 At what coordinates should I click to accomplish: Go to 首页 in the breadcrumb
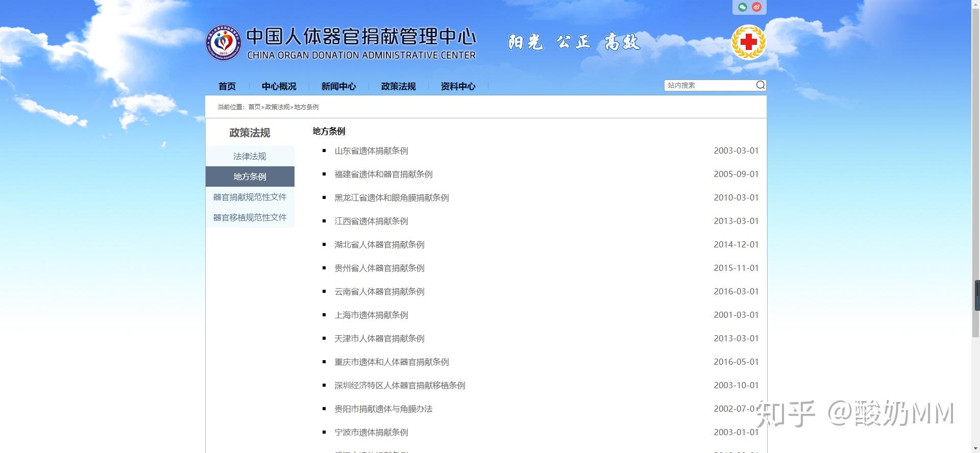click(254, 107)
